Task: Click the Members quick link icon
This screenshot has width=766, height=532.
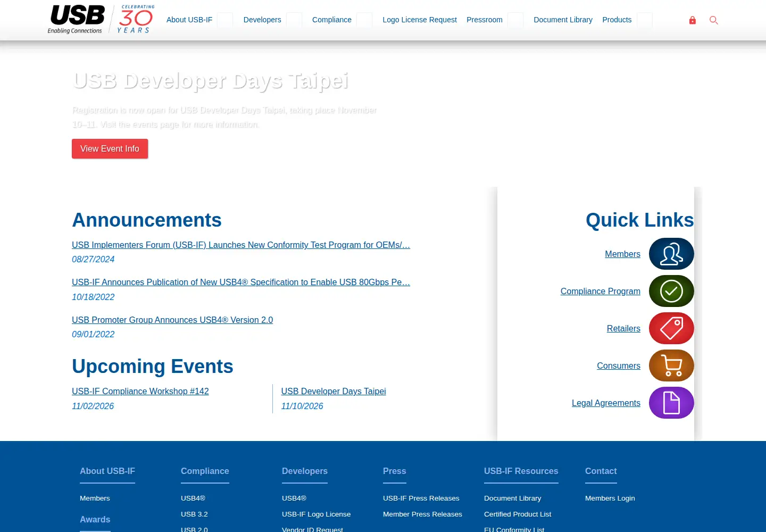Action: coord(671,254)
